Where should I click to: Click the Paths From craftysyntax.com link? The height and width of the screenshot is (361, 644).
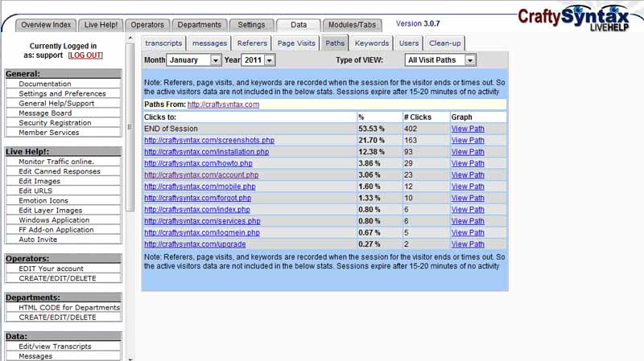pos(223,105)
